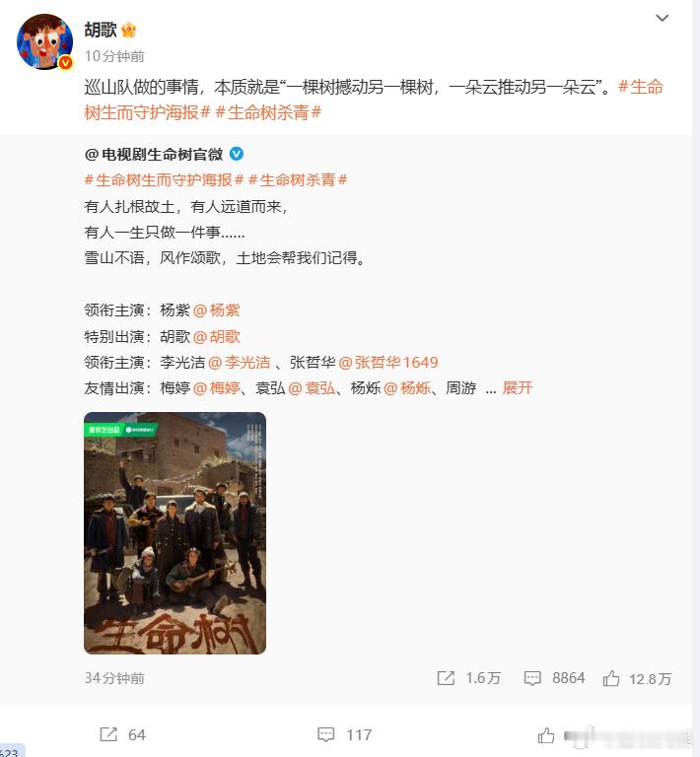Click the blue verified badge of 电视剧生命树官微

tap(237, 154)
